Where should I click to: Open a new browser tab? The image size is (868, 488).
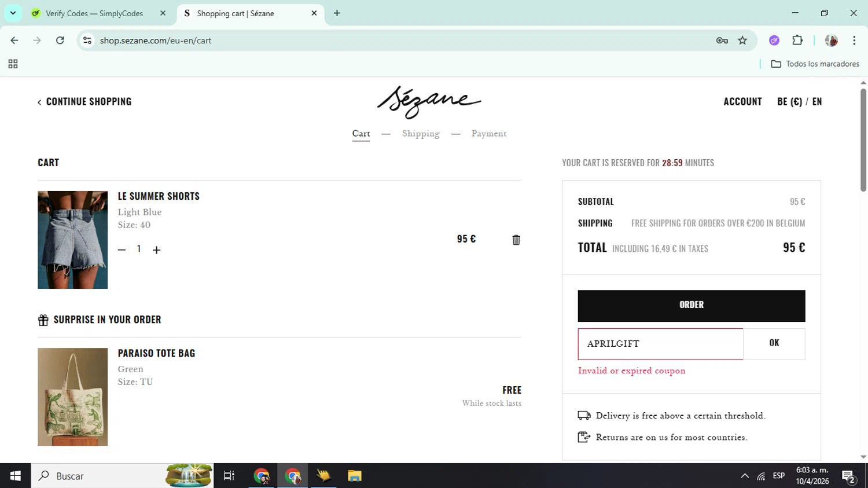pyautogui.click(x=337, y=13)
